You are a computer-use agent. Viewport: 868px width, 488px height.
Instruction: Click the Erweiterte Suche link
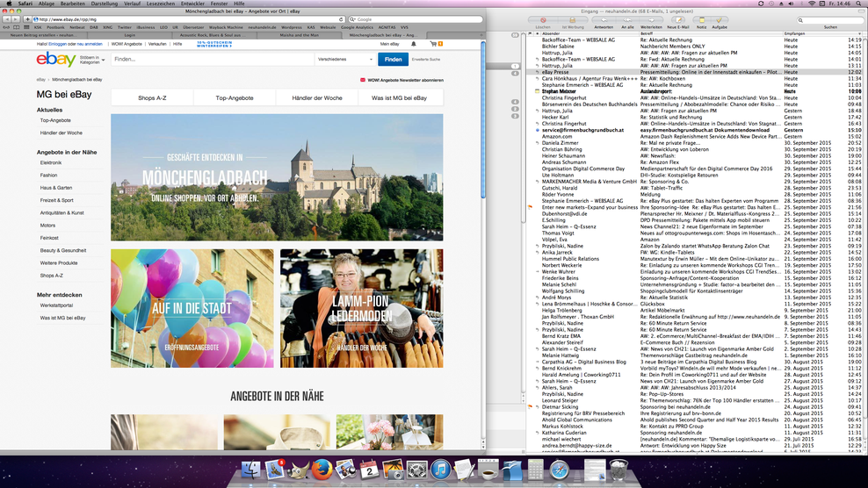click(426, 59)
